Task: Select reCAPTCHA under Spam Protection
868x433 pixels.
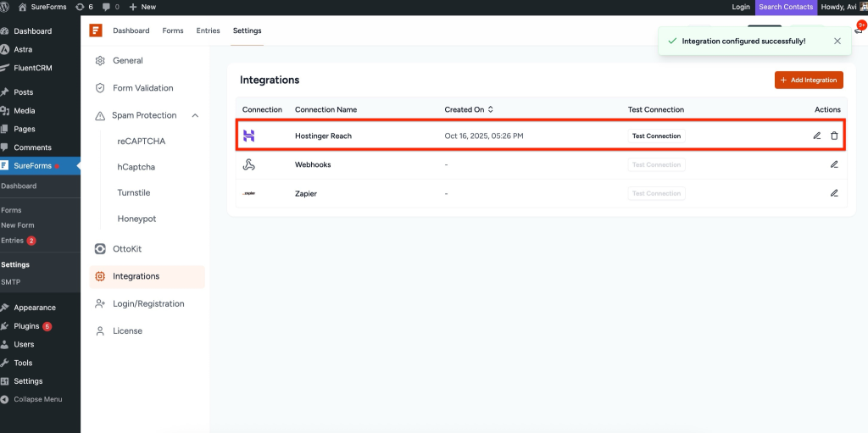Action: (141, 142)
